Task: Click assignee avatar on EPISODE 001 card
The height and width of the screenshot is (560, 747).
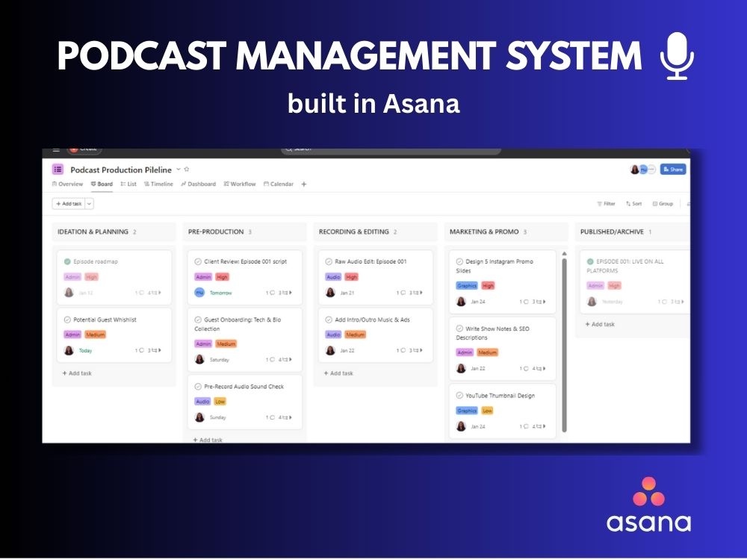Action: pyautogui.click(x=592, y=302)
